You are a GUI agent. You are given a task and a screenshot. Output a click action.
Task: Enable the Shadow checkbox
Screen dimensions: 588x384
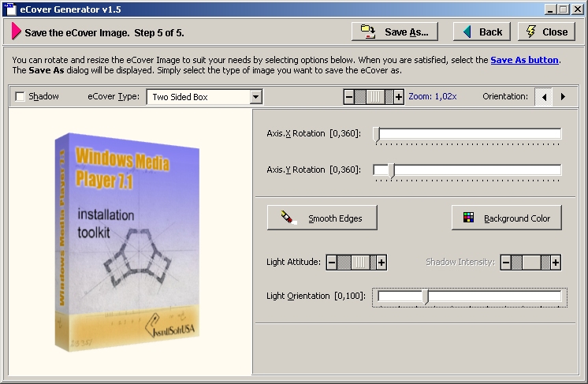(20, 97)
